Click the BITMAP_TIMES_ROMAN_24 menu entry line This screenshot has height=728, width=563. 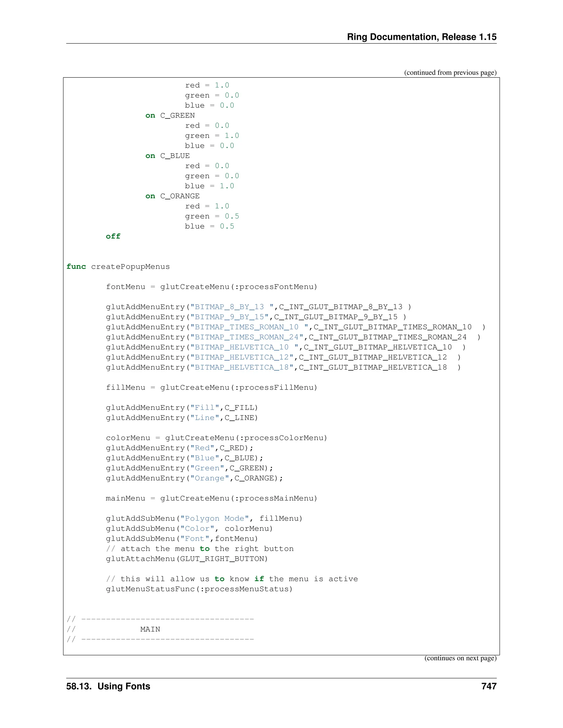click(293, 337)
